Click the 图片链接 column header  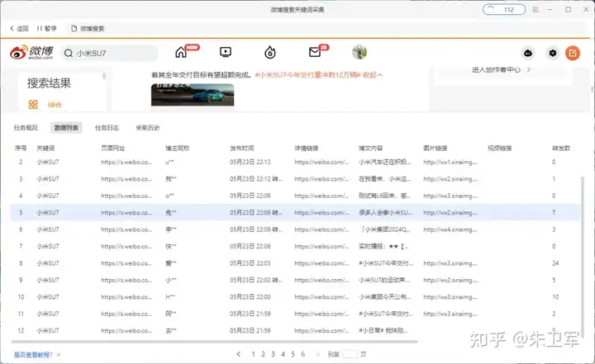tap(436, 148)
